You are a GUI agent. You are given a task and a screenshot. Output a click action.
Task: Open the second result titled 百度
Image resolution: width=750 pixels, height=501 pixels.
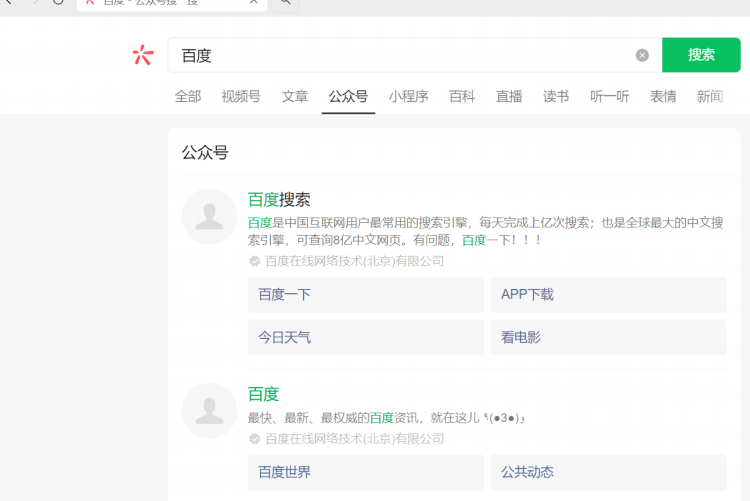pyautogui.click(x=264, y=394)
